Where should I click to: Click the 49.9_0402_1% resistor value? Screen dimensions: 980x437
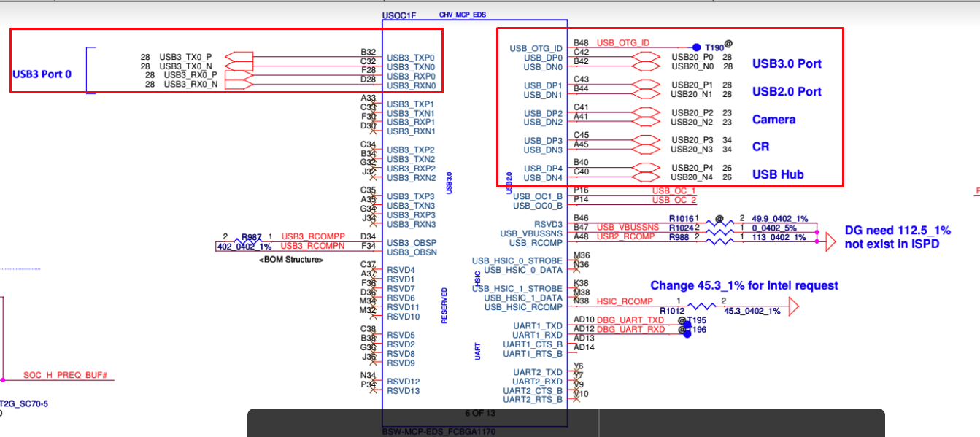779,218
